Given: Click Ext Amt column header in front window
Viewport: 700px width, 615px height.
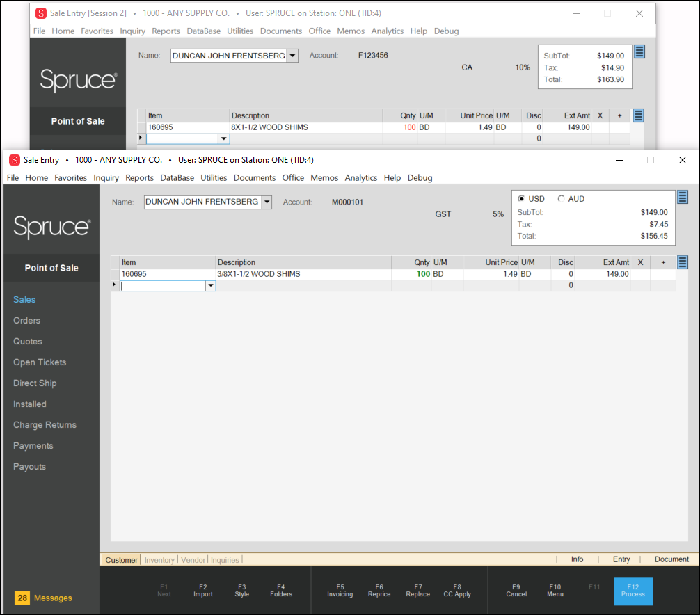Looking at the screenshot, I should (x=602, y=262).
